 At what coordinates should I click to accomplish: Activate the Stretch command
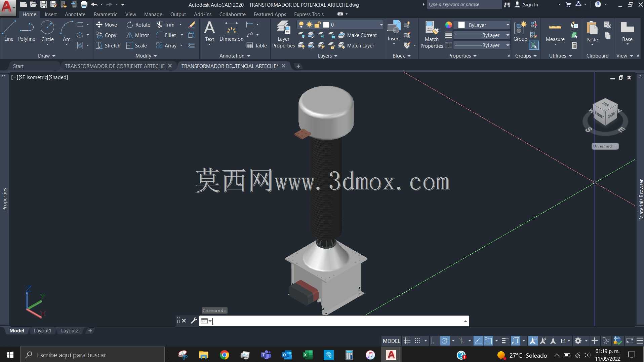pos(108,45)
